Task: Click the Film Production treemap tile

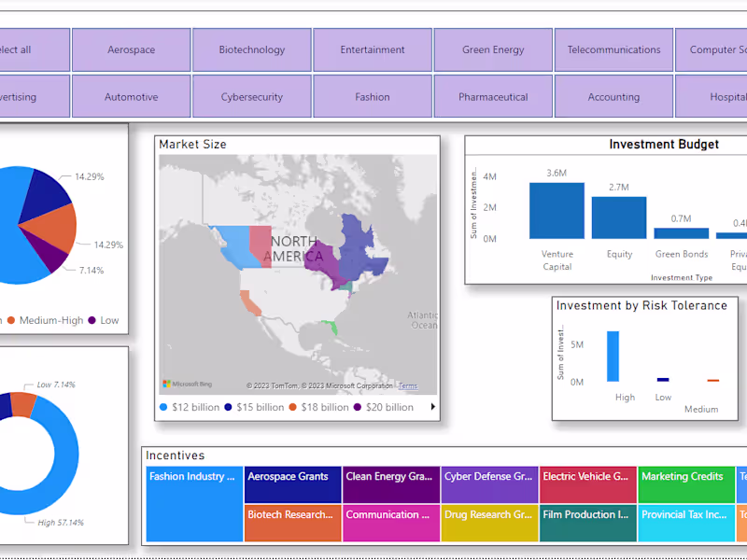Action: (x=588, y=523)
